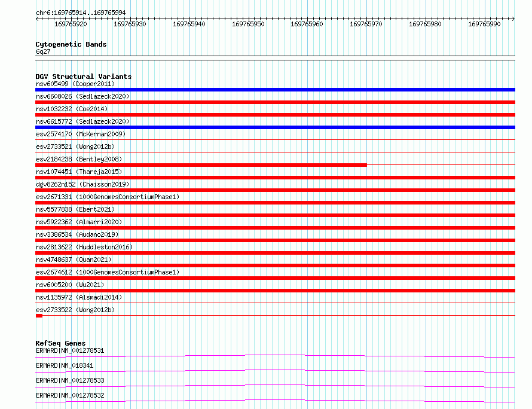Open gene ERMARD|NM_001278531
This screenshot has width=532, height=409.
(x=70, y=350)
